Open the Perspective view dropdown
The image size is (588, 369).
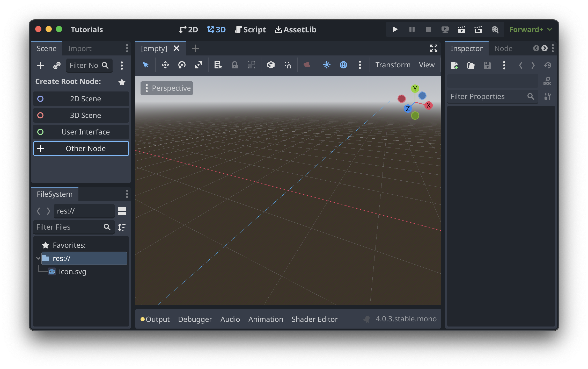pyautogui.click(x=167, y=88)
